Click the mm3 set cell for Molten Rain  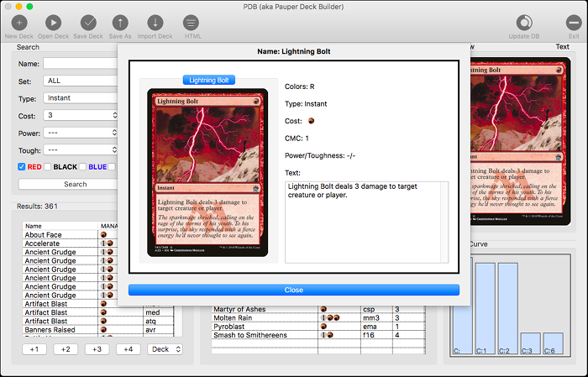pyautogui.click(x=376, y=317)
